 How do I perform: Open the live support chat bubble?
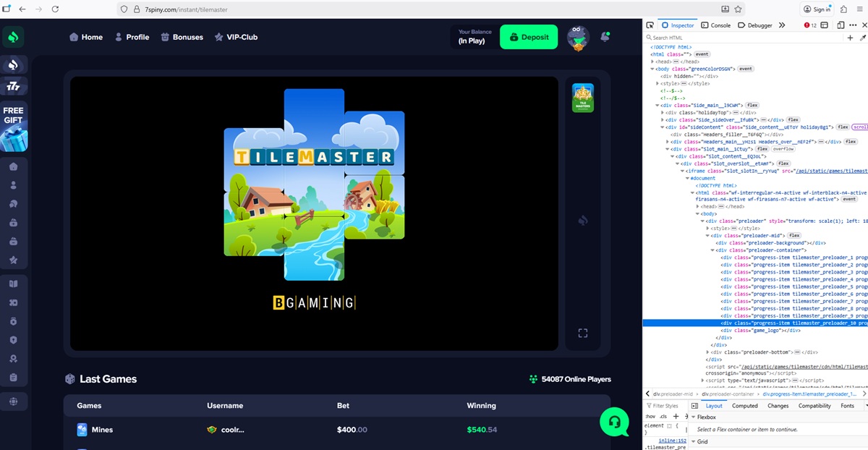pyautogui.click(x=613, y=421)
